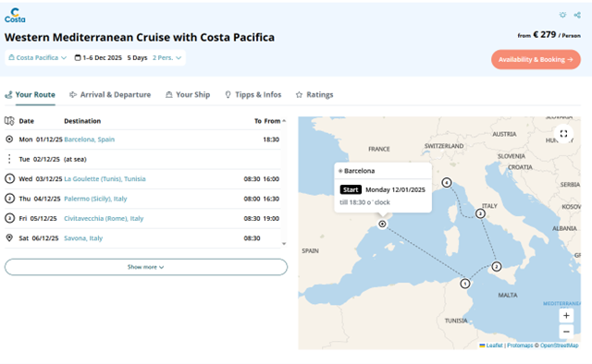Click map marker 1 near Tunisia
The width and height of the screenshot is (592, 364).
[x=465, y=284]
